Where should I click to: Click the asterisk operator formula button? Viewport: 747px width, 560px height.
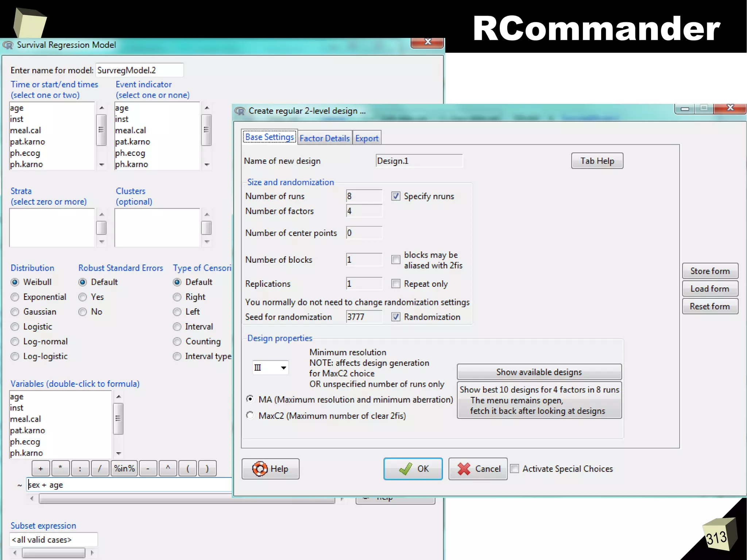click(60, 468)
